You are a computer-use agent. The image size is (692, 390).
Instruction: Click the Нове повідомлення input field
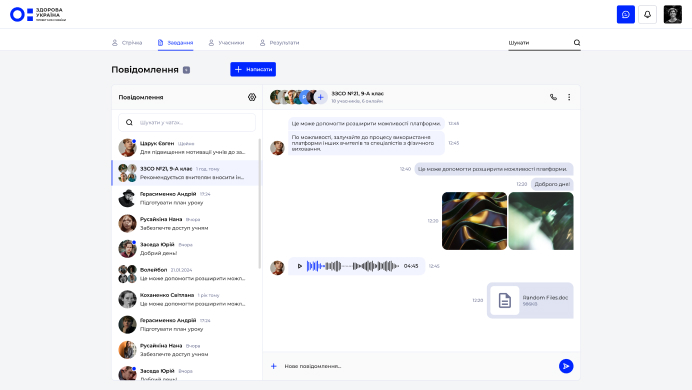[419, 366]
